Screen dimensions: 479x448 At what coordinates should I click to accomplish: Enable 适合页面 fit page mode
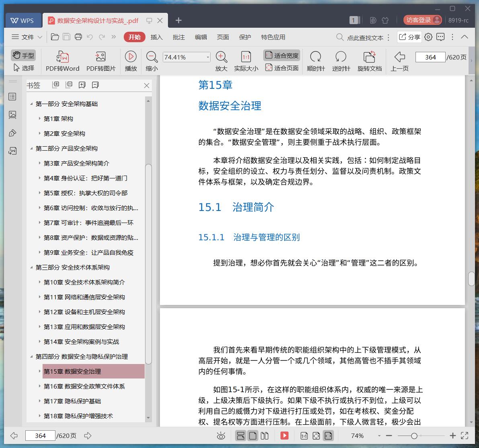(x=282, y=68)
